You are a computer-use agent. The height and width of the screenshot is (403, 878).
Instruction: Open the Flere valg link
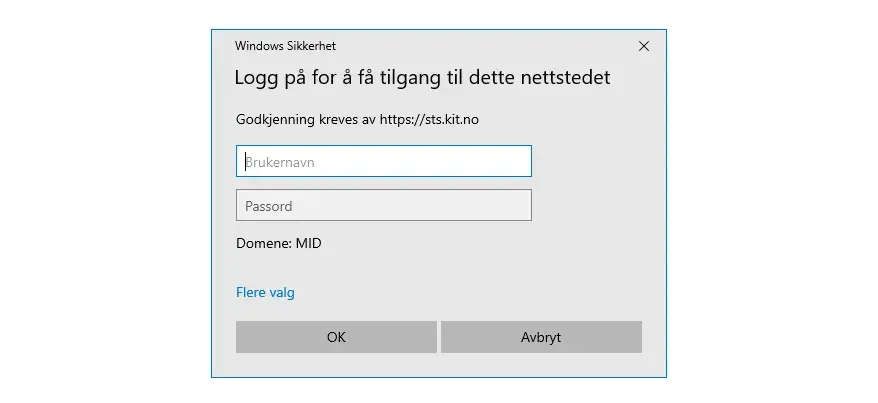pyautogui.click(x=265, y=293)
